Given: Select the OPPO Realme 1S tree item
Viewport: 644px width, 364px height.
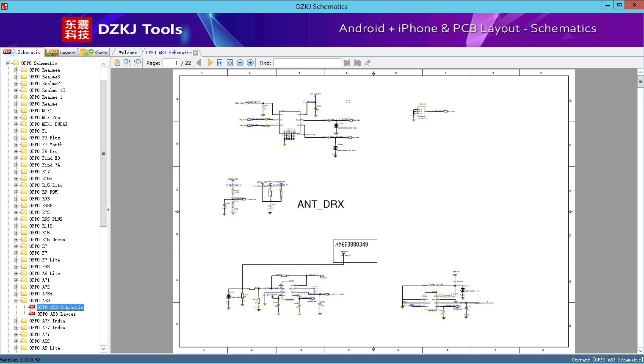Looking at the screenshot, I should tap(47, 90).
